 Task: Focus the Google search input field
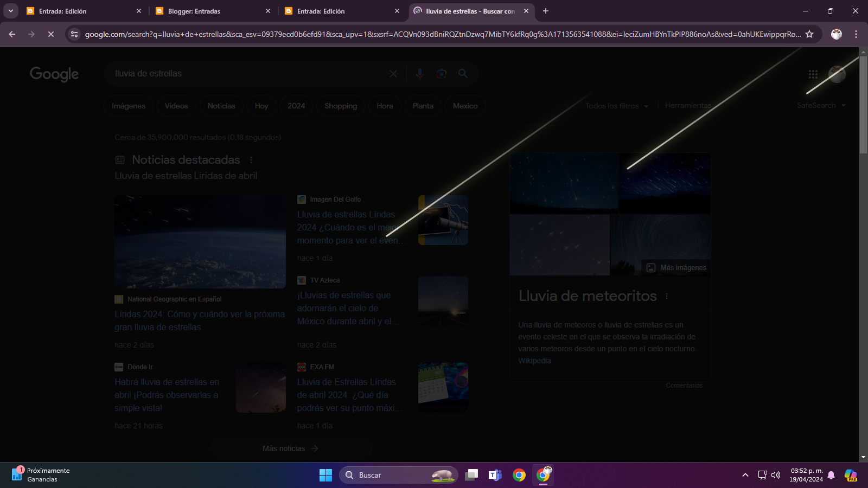click(247, 74)
